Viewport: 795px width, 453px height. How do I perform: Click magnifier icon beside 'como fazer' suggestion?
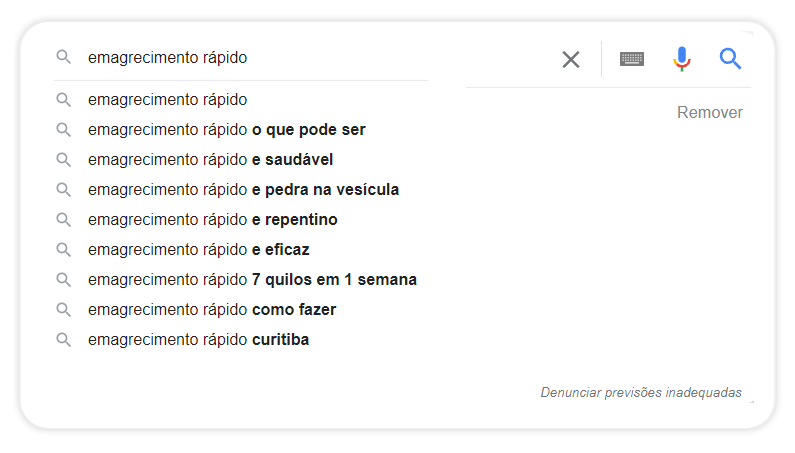63,309
